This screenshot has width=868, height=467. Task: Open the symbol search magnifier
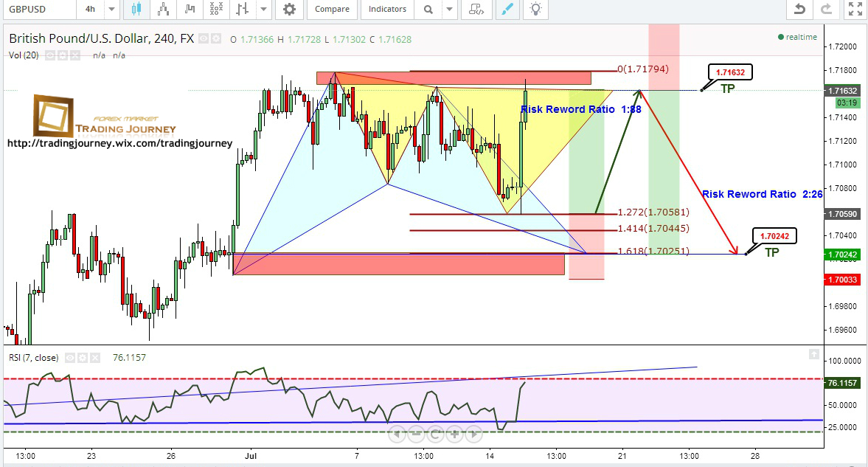coord(428,10)
